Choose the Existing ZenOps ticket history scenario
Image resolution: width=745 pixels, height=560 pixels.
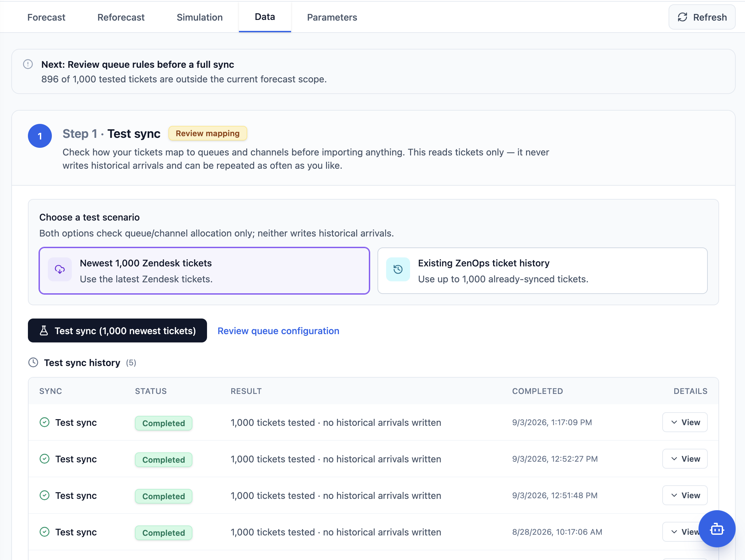point(543,271)
